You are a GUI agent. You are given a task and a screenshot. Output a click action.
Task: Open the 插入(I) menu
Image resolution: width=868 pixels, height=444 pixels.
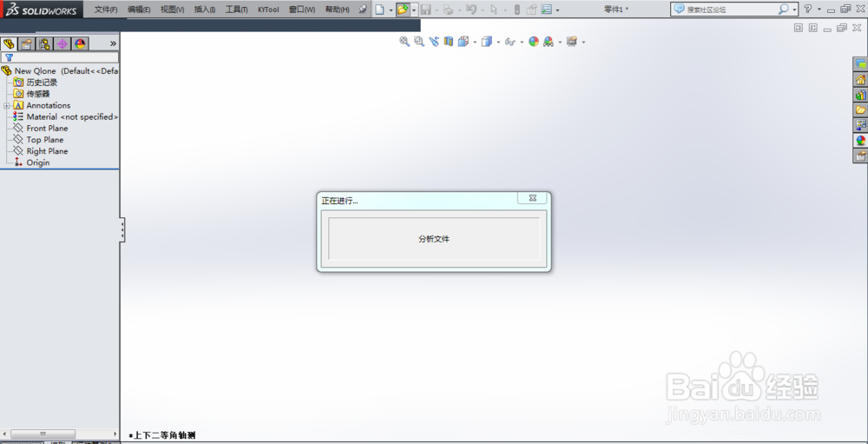205,10
